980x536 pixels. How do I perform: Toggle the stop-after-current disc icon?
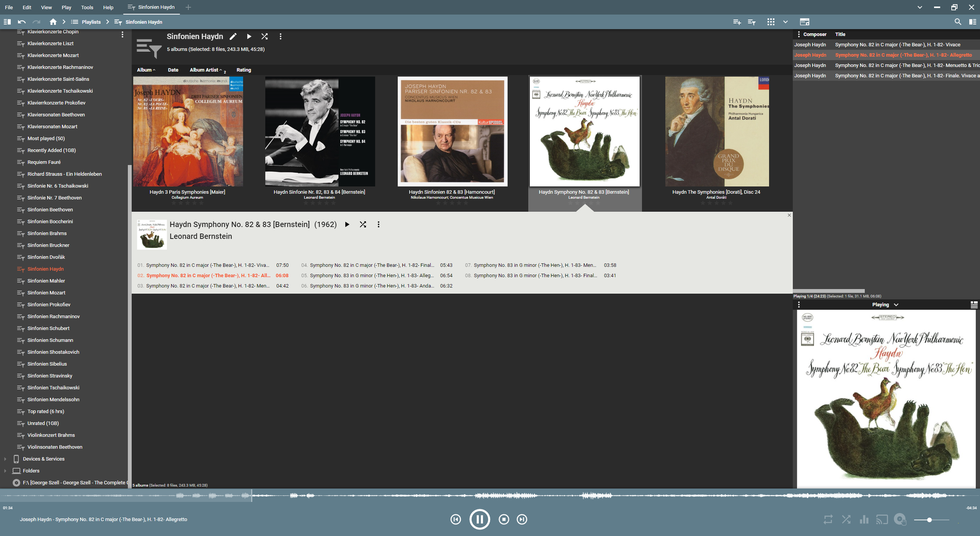(900, 520)
